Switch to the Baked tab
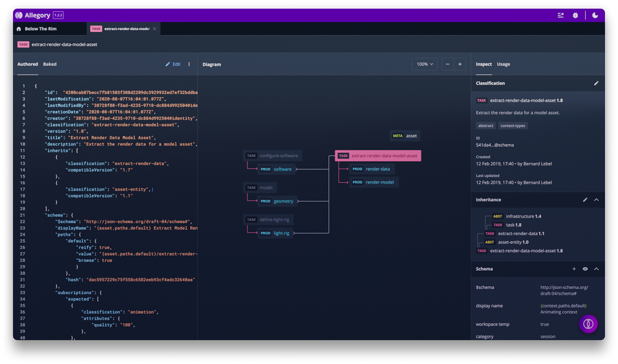 pyautogui.click(x=50, y=64)
